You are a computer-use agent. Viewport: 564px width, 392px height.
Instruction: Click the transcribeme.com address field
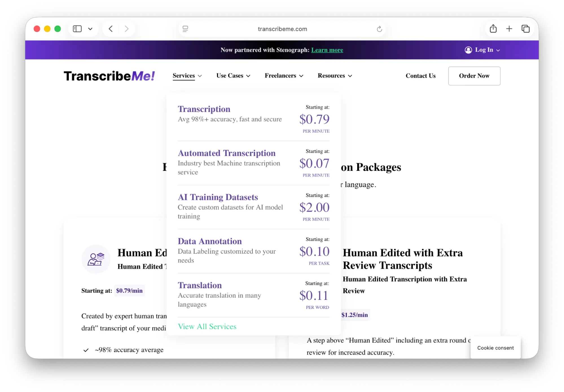pyautogui.click(x=282, y=29)
